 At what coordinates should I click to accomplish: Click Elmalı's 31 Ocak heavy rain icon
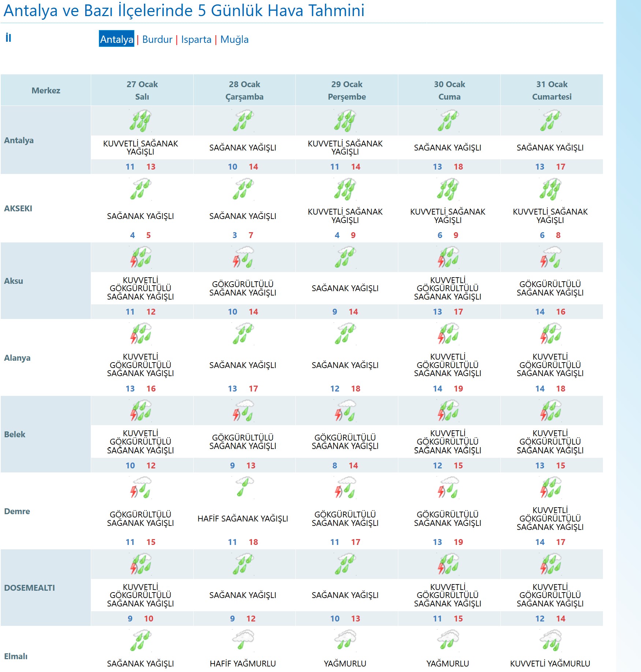pyautogui.click(x=550, y=639)
